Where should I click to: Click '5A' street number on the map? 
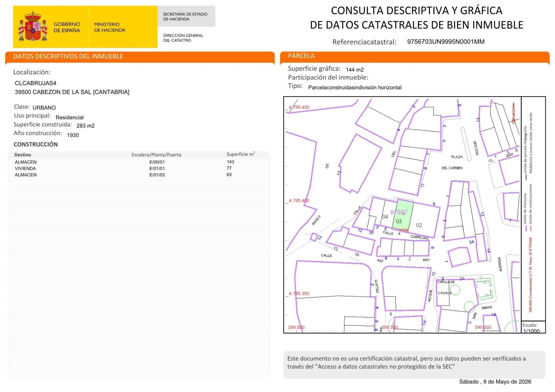click(472, 242)
